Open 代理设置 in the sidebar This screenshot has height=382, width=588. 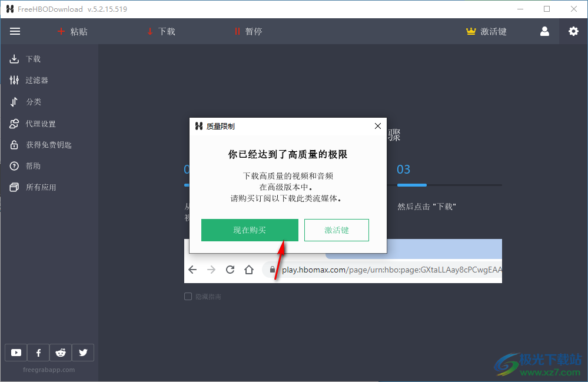41,124
